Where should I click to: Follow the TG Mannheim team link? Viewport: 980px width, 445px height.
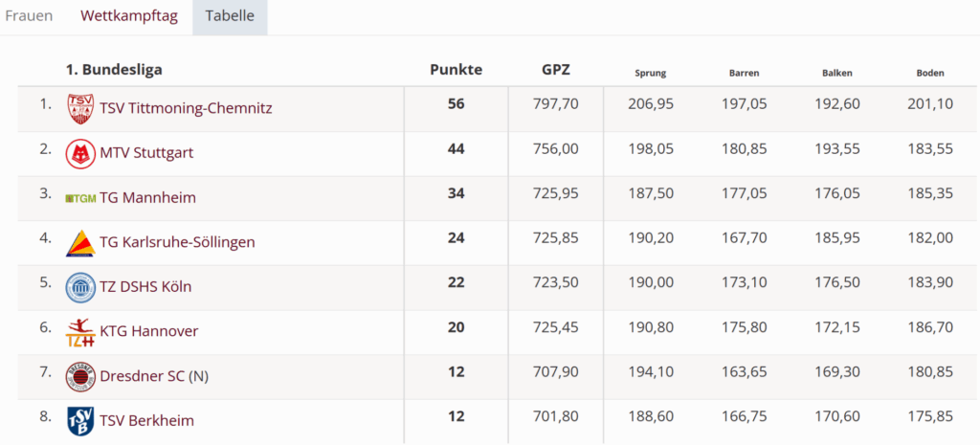pyautogui.click(x=147, y=198)
